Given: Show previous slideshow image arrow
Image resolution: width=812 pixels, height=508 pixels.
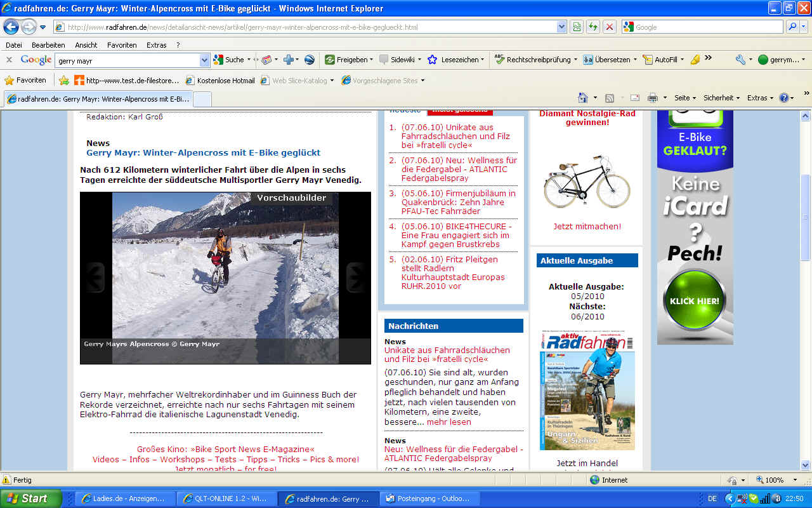Looking at the screenshot, I should [96, 276].
